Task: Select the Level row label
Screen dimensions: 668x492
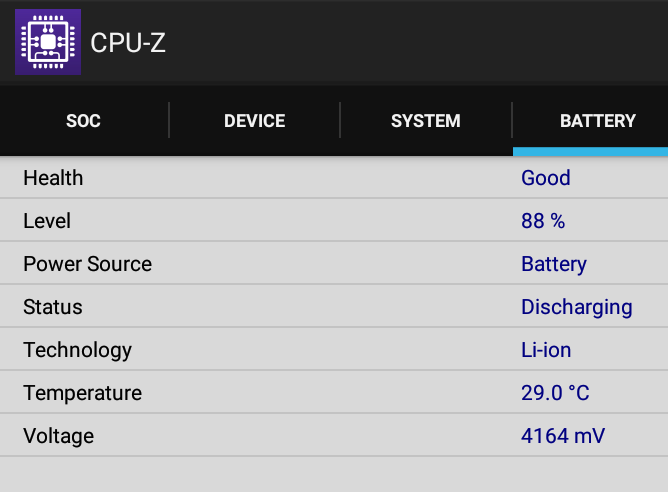Action: pos(47,221)
